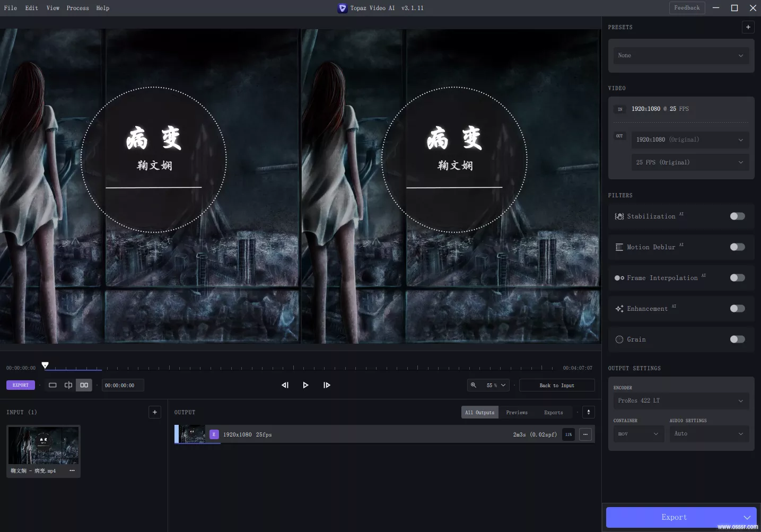Click the Frame Interpolation filter icon
Image resolution: width=761 pixels, height=532 pixels.
619,278
